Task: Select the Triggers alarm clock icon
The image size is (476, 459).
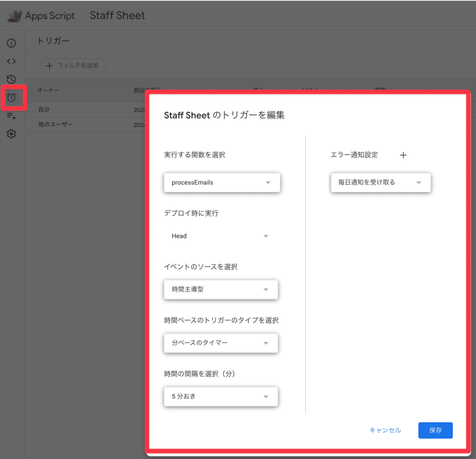Action: point(12,98)
